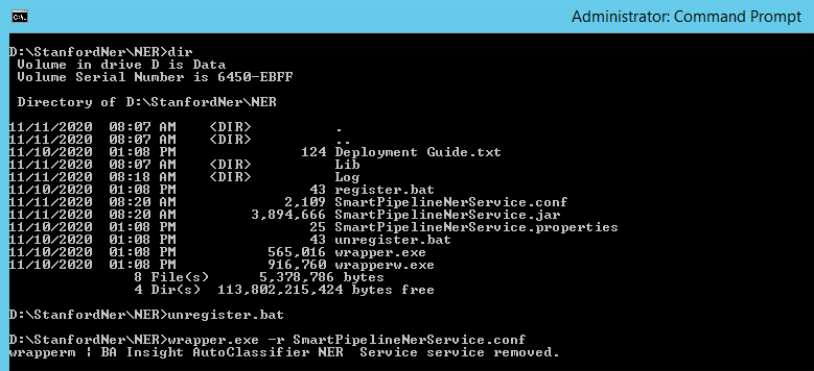Click the 8 File(s) summary line

pos(259,278)
